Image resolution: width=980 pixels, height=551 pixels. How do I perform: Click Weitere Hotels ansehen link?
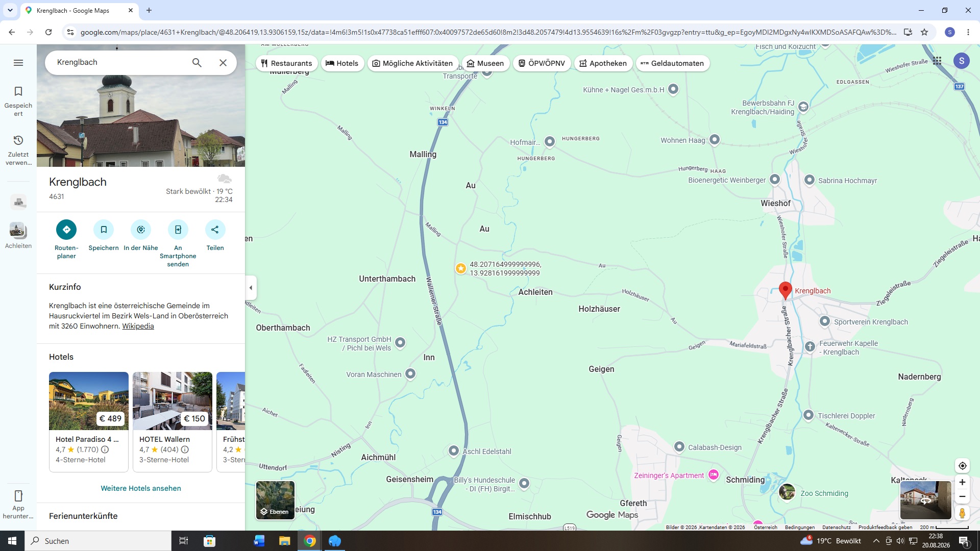(141, 488)
